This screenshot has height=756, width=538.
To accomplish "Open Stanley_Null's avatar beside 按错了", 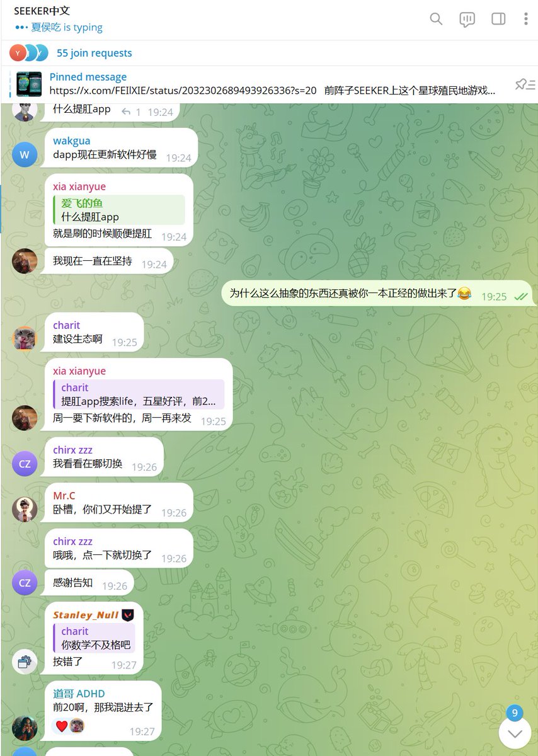I will pos(25,661).
